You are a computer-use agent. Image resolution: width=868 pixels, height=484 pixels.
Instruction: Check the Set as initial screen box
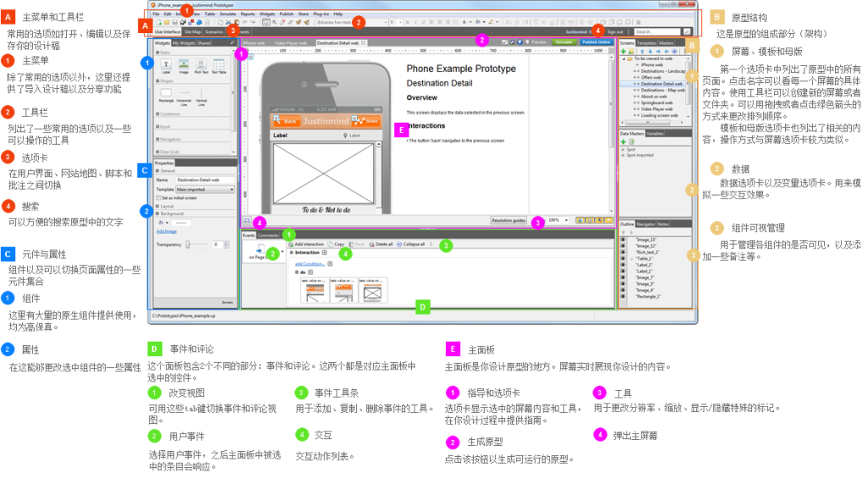(x=159, y=197)
